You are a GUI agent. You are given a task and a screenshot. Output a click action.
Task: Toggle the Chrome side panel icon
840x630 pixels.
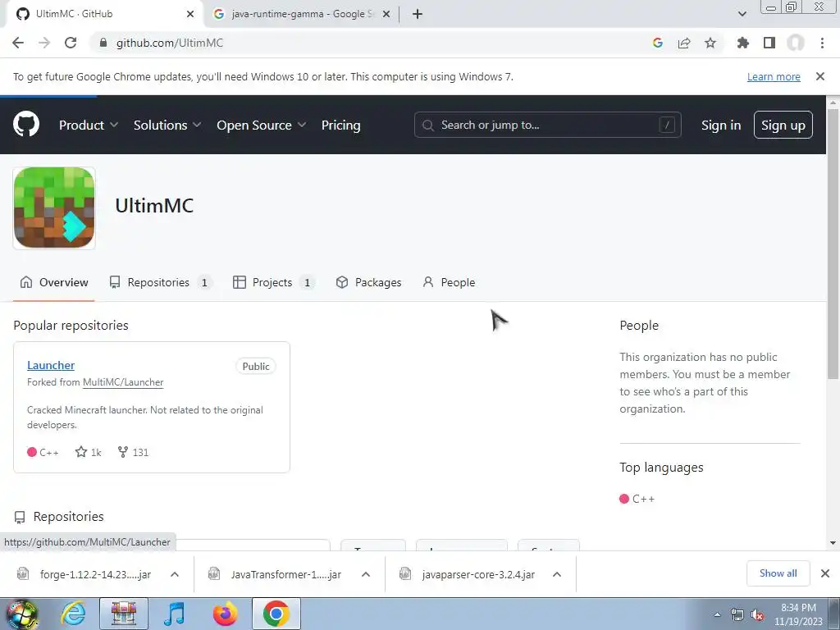[x=769, y=43]
